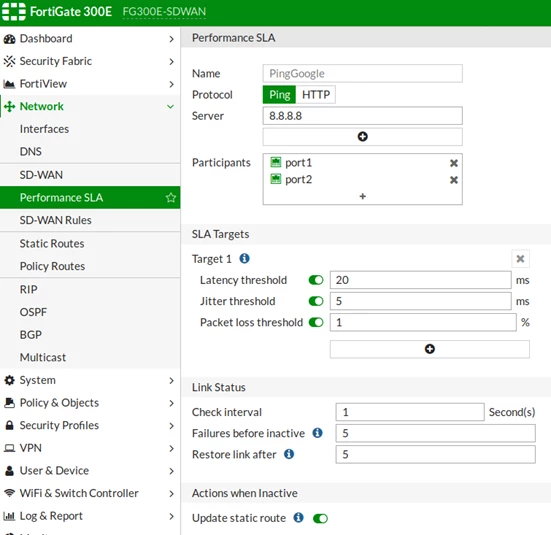The width and height of the screenshot is (551, 535).
Task: Toggle the Packet loss threshold switch
Action: pyautogui.click(x=316, y=322)
